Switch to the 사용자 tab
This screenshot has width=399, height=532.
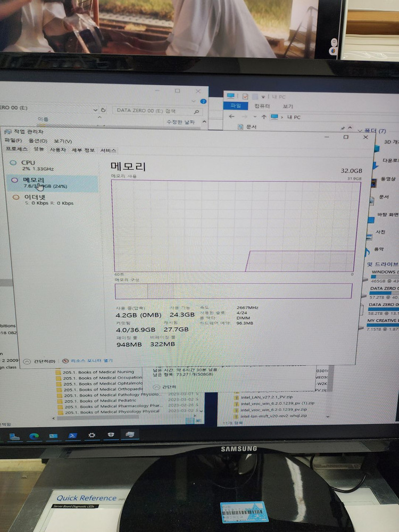(x=57, y=149)
